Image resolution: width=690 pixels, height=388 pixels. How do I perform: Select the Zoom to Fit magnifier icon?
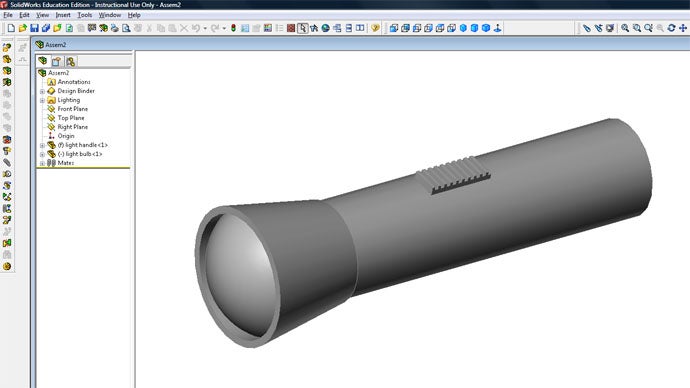(625, 28)
